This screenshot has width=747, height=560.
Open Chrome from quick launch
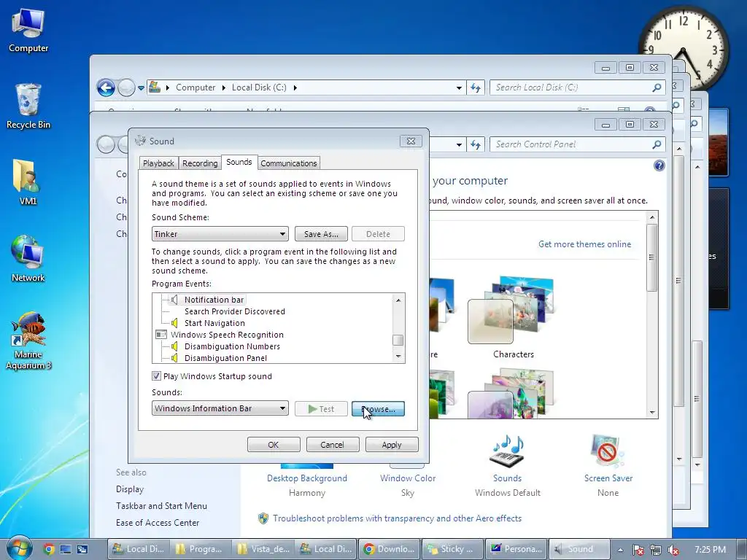tap(49, 549)
